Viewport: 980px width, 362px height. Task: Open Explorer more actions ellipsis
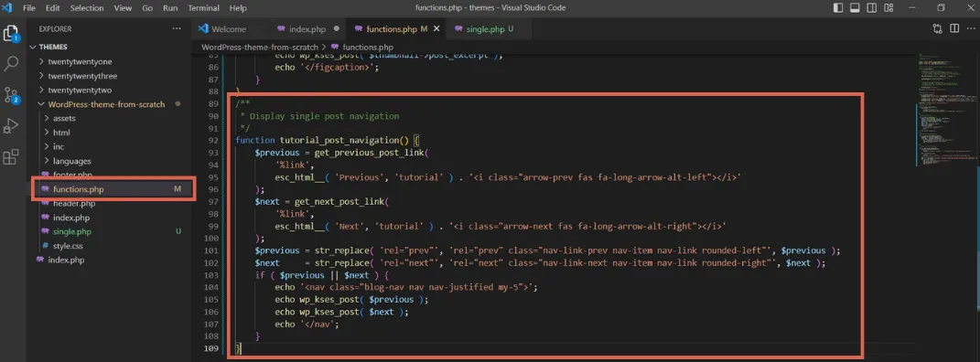177,28
